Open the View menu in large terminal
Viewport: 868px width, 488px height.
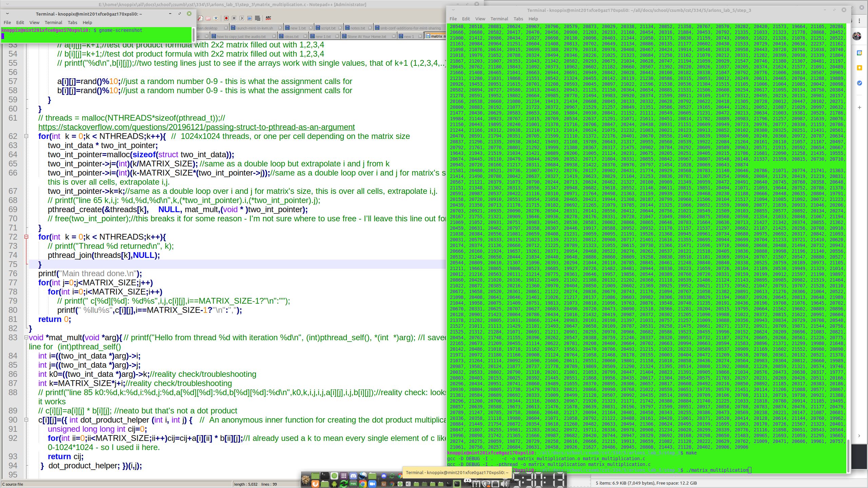[480, 19]
